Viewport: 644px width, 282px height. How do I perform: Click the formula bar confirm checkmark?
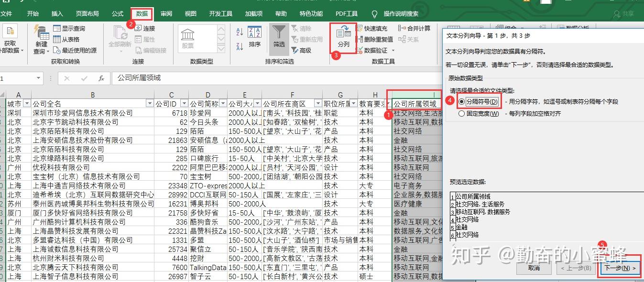[x=84, y=78]
